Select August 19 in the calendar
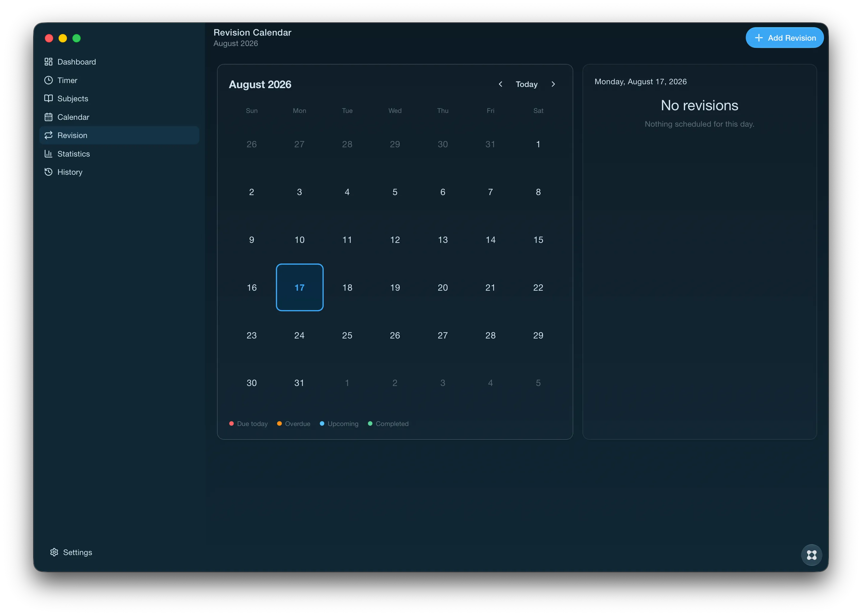This screenshot has width=862, height=616. point(395,287)
